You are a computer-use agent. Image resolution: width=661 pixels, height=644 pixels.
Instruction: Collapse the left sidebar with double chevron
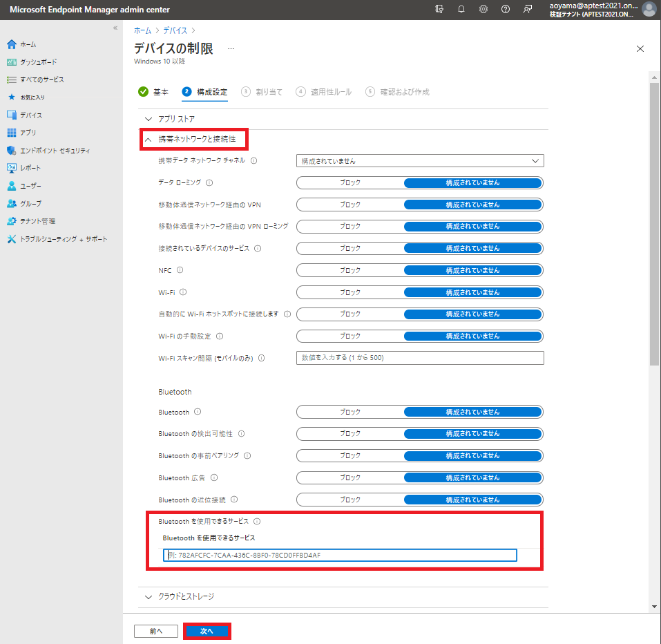click(115, 28)
